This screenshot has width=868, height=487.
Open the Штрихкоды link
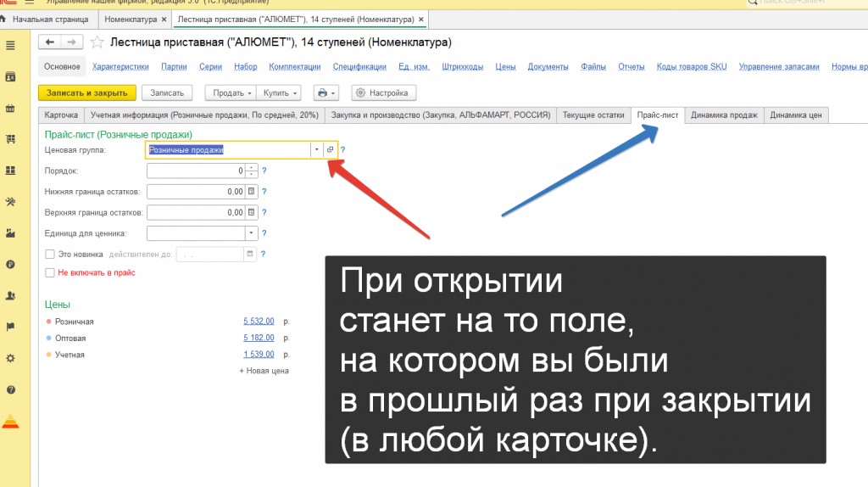(x=462, y=66)
